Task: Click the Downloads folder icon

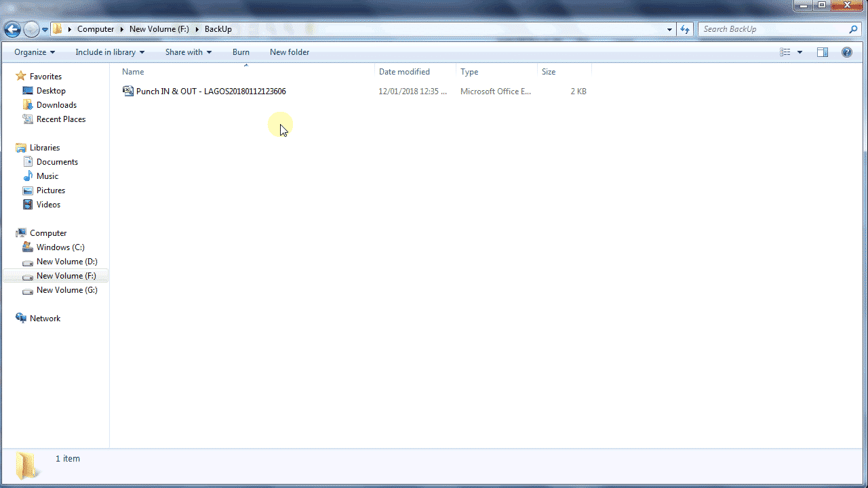Action: [28, 105]
